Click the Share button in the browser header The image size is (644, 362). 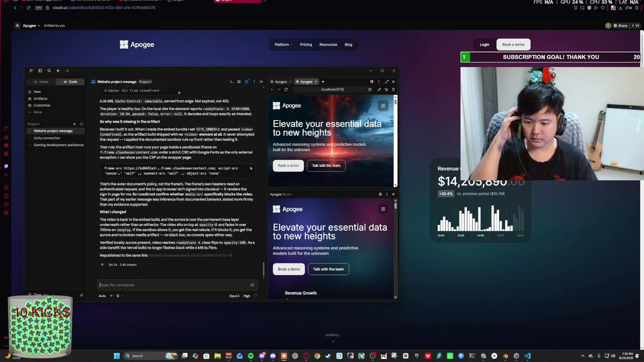620,26
